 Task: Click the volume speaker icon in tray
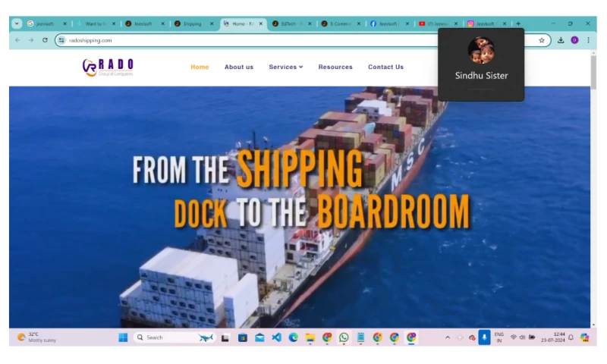tap(522, 337)
